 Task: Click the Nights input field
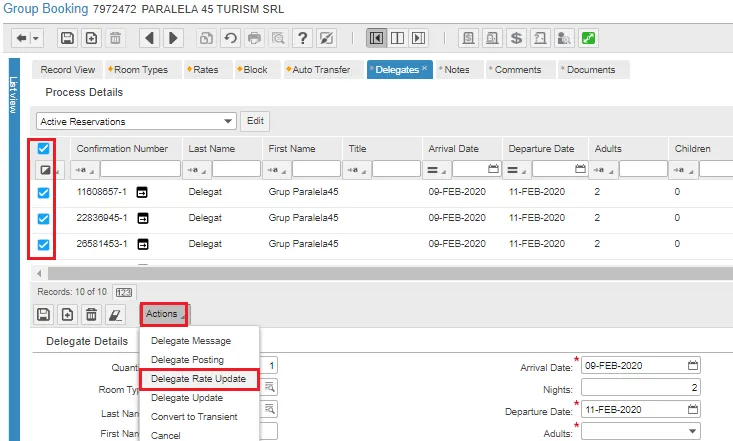640,387
